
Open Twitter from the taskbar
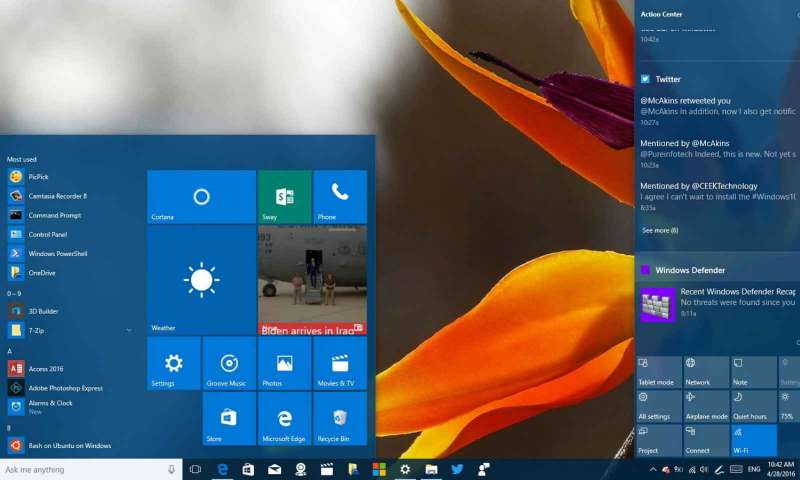coord(457,469)
